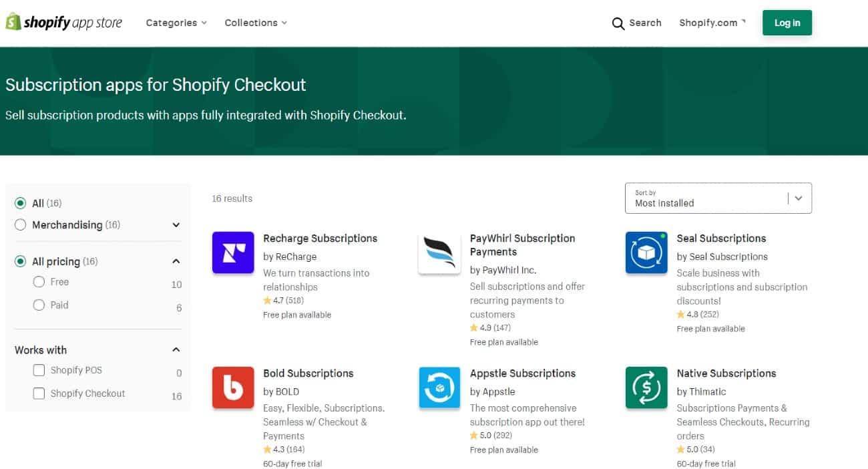Collapse the All pricing section chevron
Image resolution: width=868 pixels, height=469 pixels.
click(x=176, y=261)
